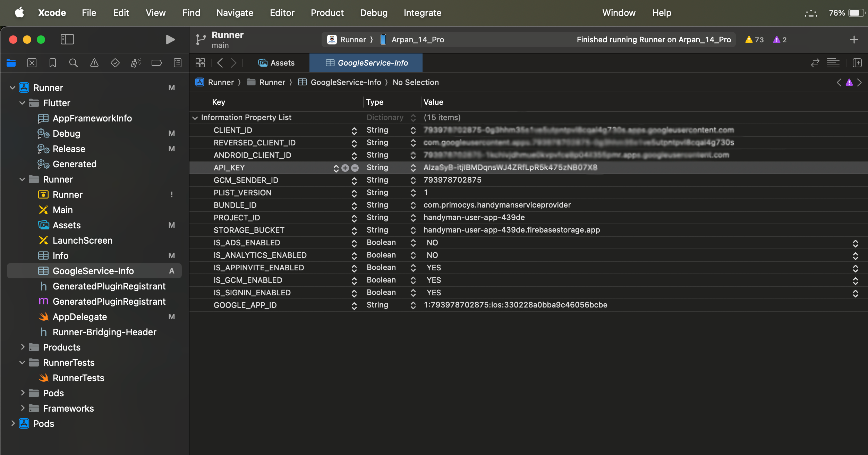The height and width of the screenshot is (455, 868).
Task: Collapse the Flutter folder
Action: (23, 103)
